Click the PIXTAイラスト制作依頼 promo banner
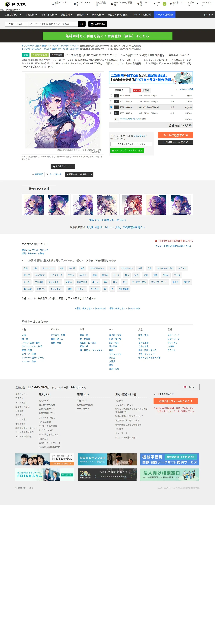Viewport: 215px width, 644px height. 151,78
